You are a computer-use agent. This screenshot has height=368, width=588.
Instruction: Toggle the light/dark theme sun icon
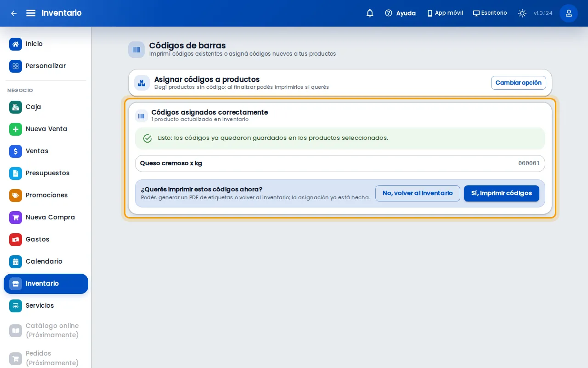(x=522, y=13)
